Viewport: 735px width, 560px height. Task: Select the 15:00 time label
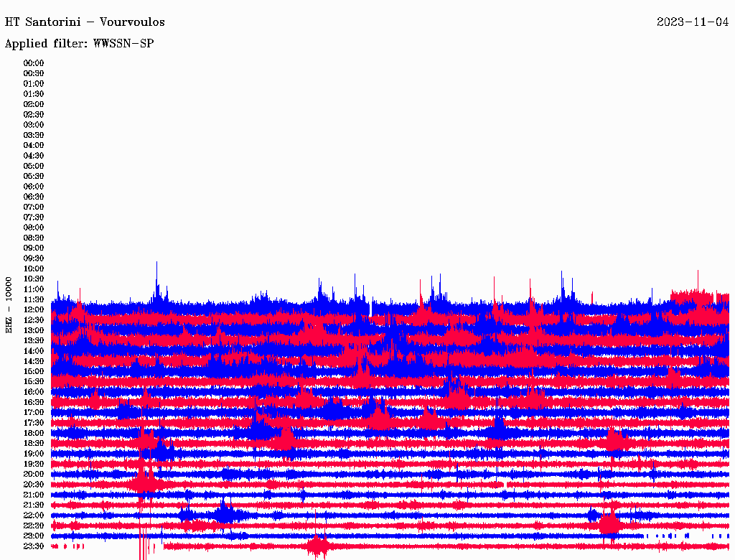point(34,371)
